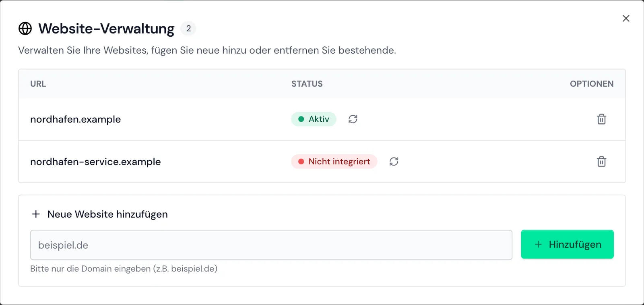The width and height of the screenshot is (644, 305).
Task: Click the website count badge showing 2
Action: [x=188, y=29]
